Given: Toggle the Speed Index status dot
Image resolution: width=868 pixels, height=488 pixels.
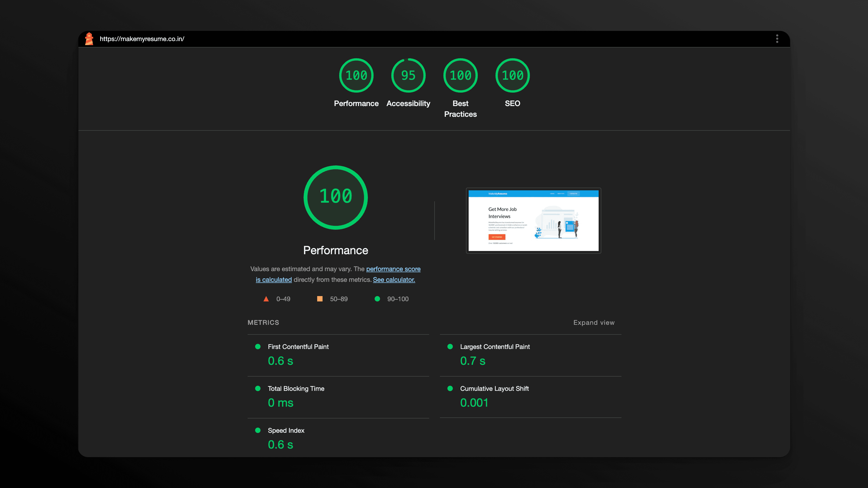Looking at the screenshot, I should click(258, 430).
